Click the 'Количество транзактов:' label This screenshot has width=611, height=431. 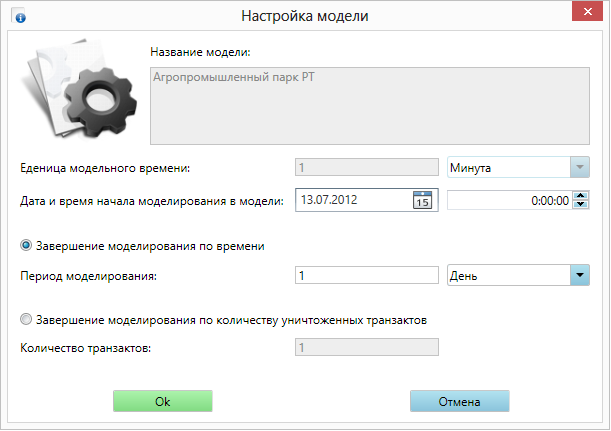pos(86,348)
